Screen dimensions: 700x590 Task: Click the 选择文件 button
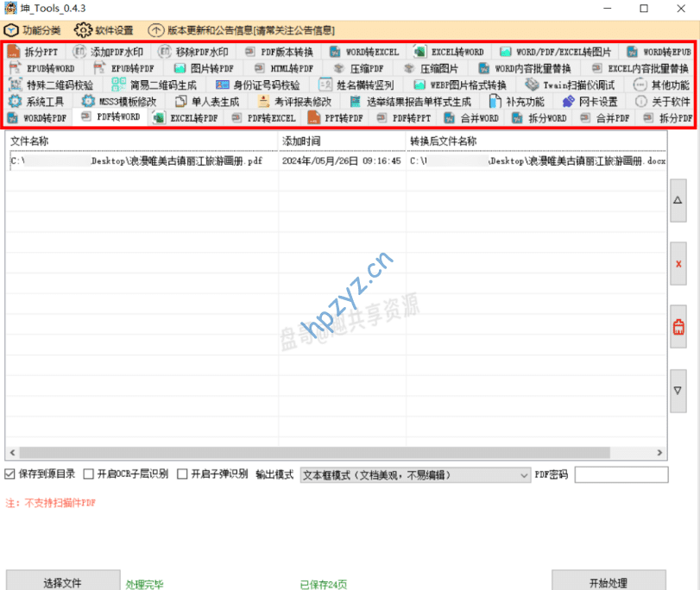click(62, 582)
